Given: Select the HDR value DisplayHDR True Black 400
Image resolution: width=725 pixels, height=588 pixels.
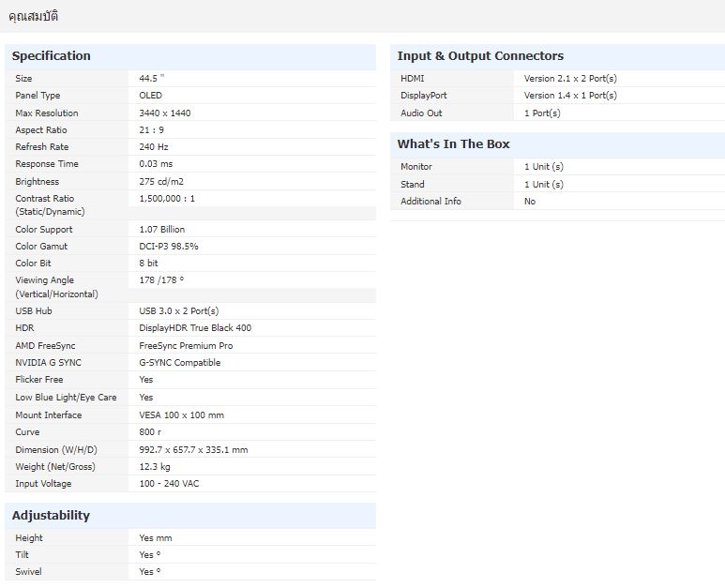Looking at the screenshot, I should [x=195, y=328].
